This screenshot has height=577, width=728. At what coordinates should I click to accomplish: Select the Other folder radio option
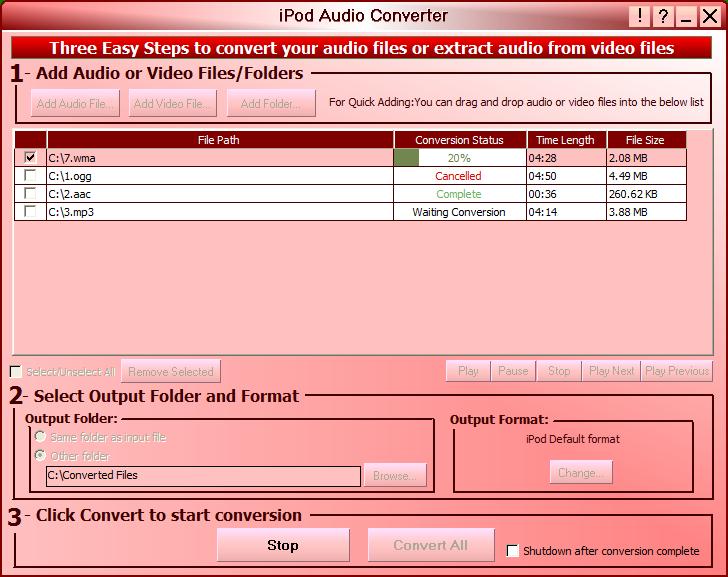tap(40, 456)
